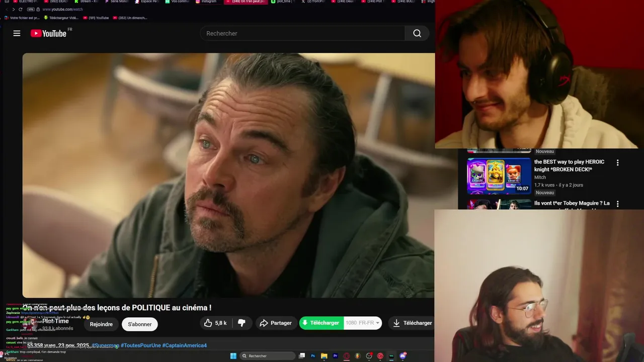
Task: Open the Plot Time channel name
Action: 55,321
